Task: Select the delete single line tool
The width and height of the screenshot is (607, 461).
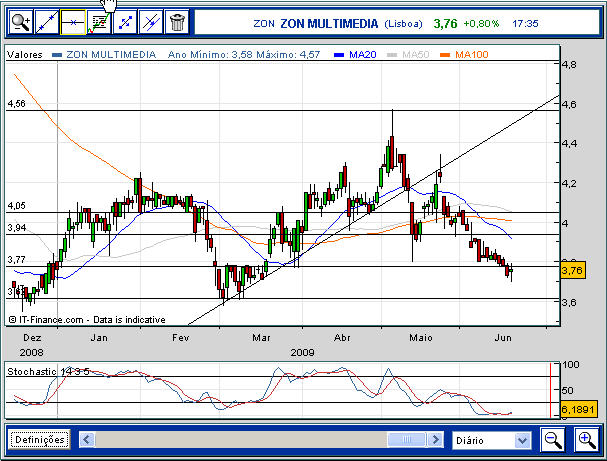Action: pos(151,22)
